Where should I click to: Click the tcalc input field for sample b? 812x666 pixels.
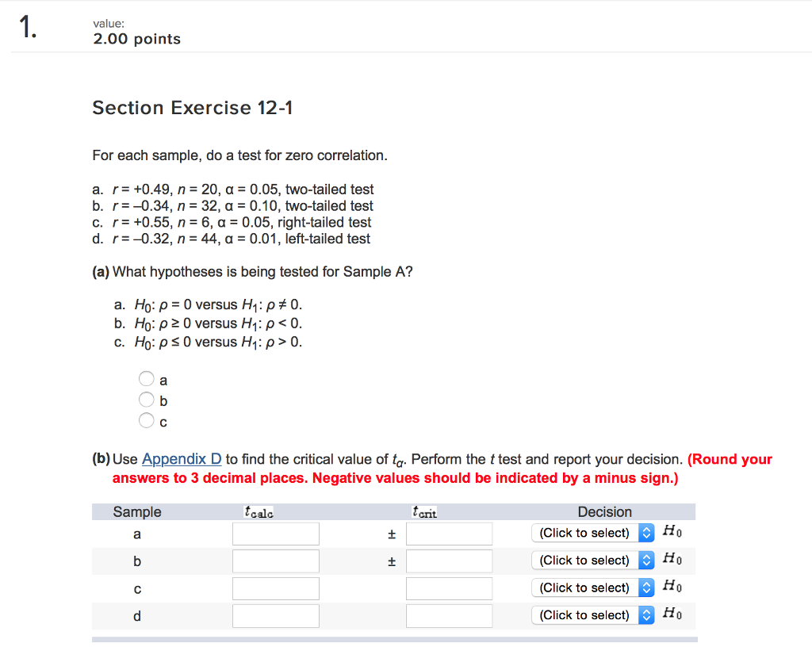(275, 561)
